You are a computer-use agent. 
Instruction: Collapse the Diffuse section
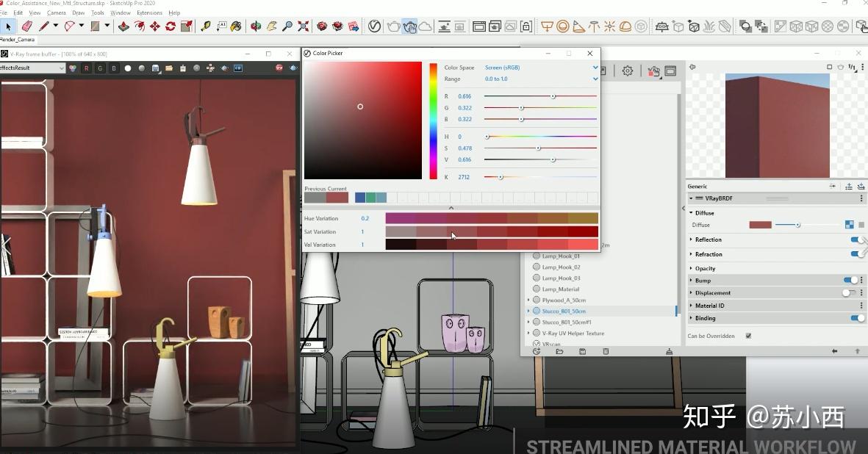[691, 213]
